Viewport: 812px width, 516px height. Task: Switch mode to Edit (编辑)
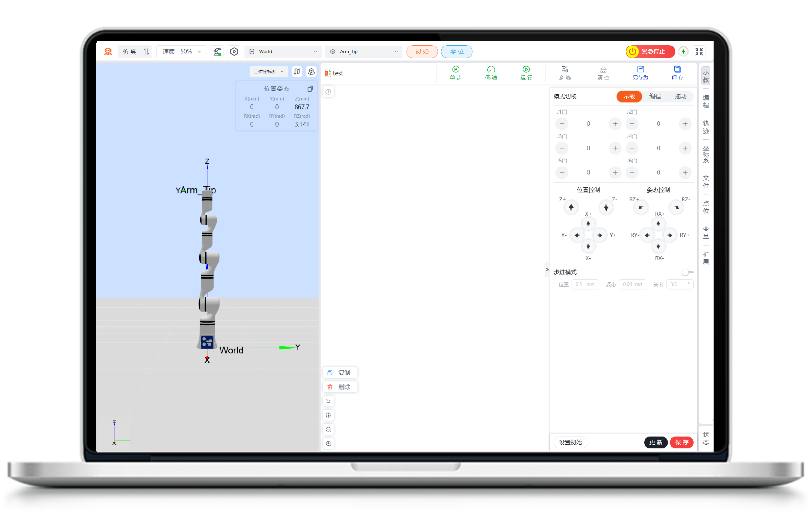[655, 96]
